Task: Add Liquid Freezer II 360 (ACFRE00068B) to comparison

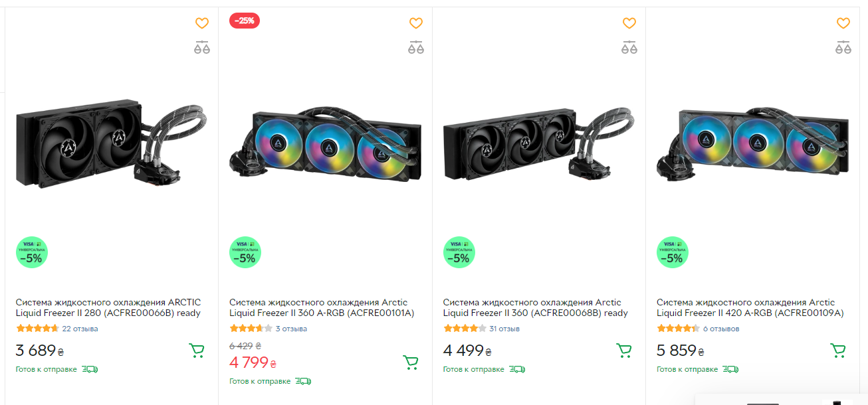Action: [629, 47]
